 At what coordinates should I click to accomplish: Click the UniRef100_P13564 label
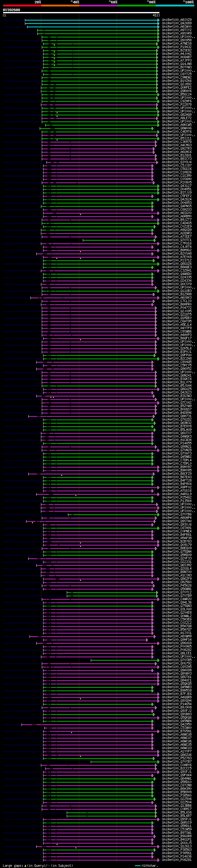(x=177, y=501)
